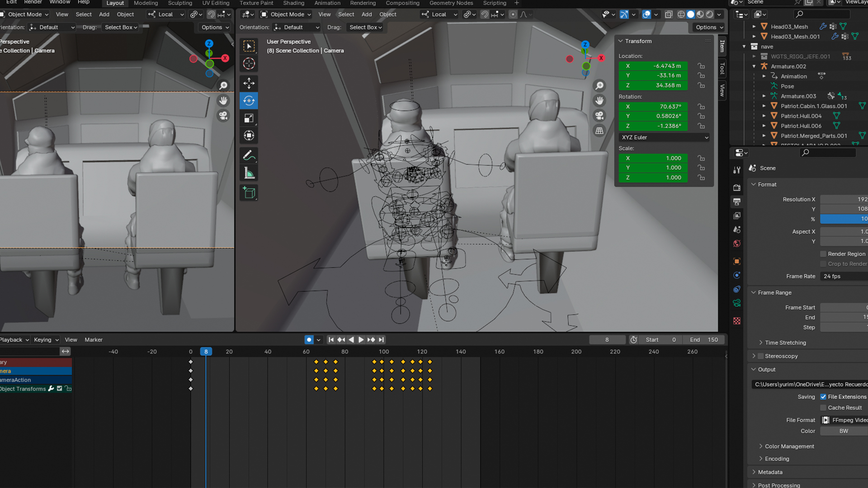Click the BW color mode button
Image resolution: width=868 pixels, height=488 pixels.
click(844, 431)
